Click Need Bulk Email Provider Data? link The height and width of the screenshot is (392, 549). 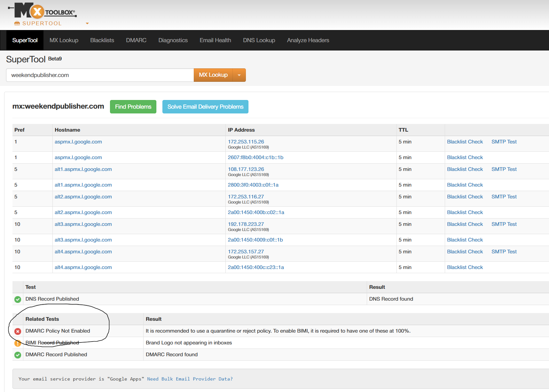click(190, 379)
